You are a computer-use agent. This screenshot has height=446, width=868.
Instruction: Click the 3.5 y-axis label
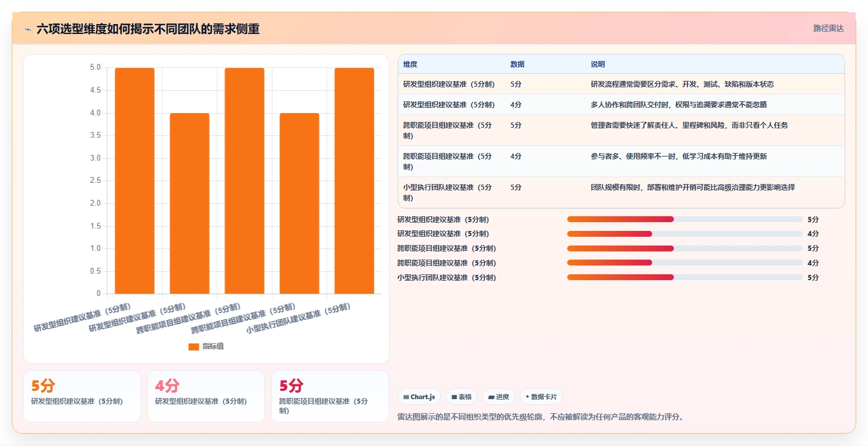(x=95, y=135)
